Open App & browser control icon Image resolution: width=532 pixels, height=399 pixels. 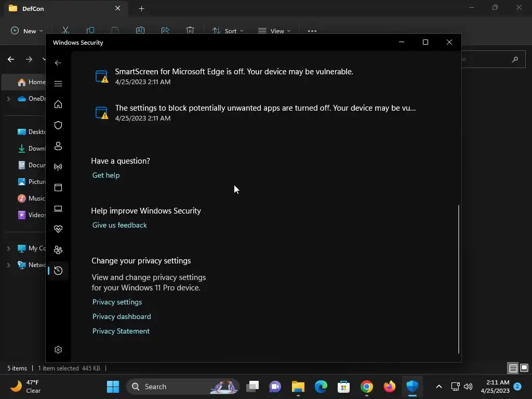[x=58, y=187]
